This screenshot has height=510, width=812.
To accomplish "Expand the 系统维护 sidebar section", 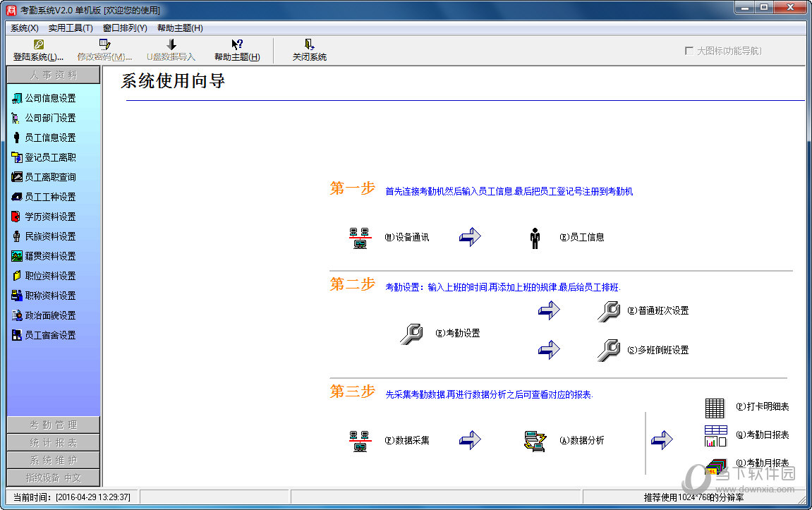I will coord(54,461).
